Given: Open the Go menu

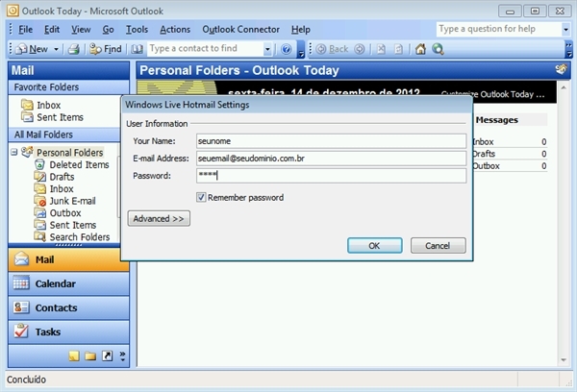Looking at the screenshot, I should [x=108, y=30].
